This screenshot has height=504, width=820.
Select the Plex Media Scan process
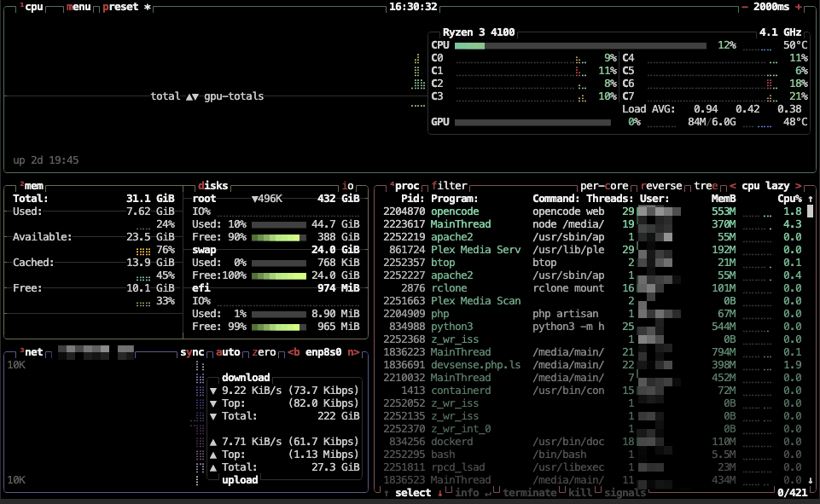point(592,301)
